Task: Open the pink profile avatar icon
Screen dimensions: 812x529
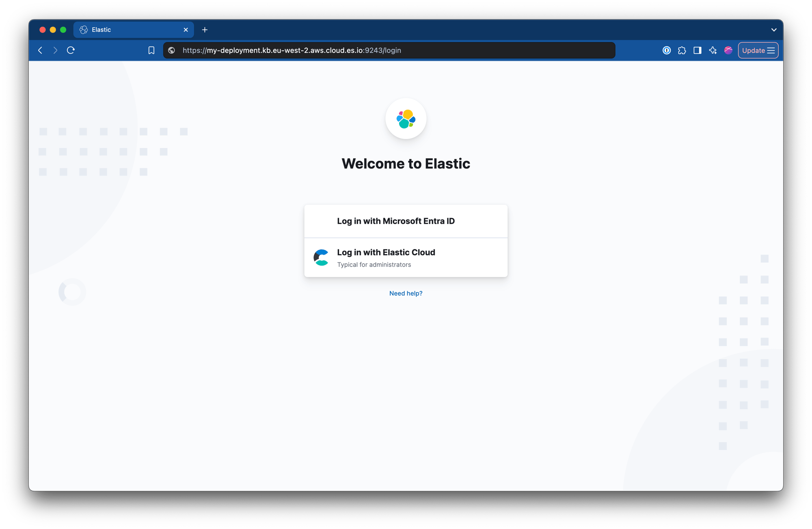Action: pos(728,50)
